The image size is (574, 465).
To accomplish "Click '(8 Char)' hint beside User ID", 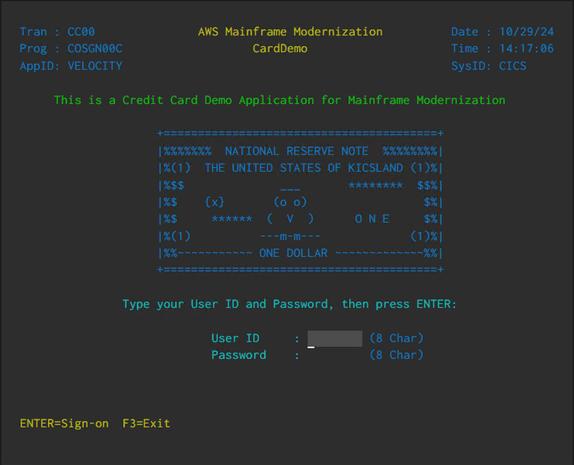I will pyautogui.click(x=396, y=338).
